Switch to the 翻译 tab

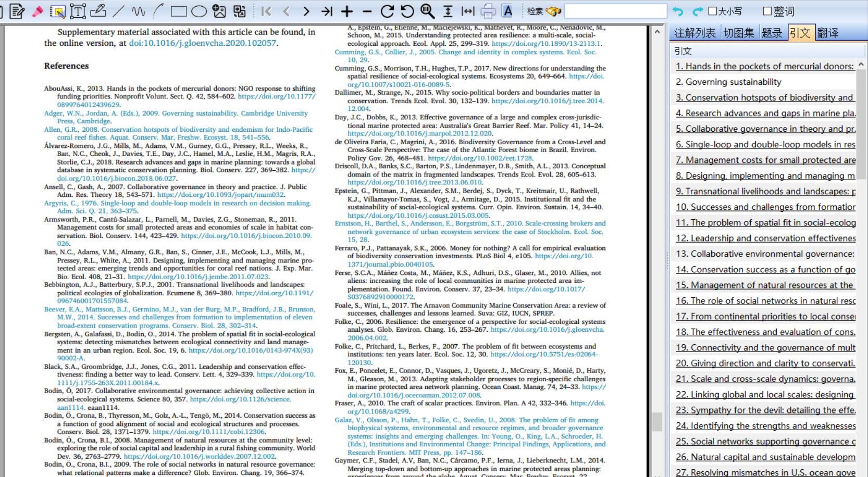pyautogui.click(x=828, y=33)
